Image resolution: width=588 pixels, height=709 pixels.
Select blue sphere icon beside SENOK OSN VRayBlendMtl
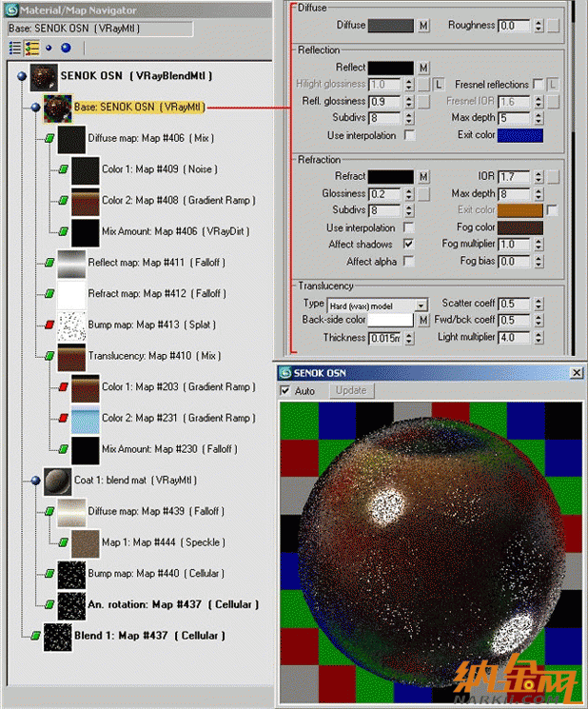click(22, 76)
